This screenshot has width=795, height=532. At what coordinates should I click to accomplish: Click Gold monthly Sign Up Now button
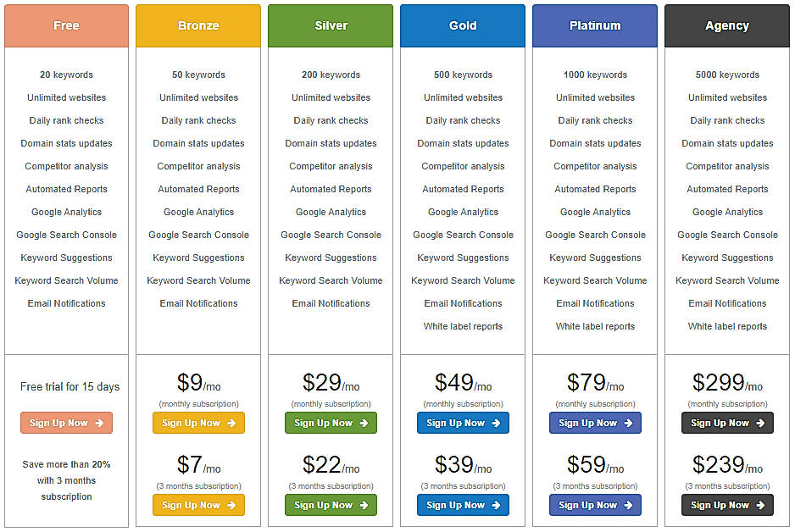pos(463,423)
